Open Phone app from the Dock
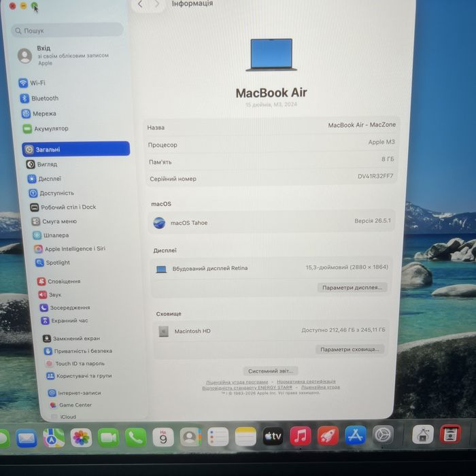The image size is (476, 476). pos(136,437)
